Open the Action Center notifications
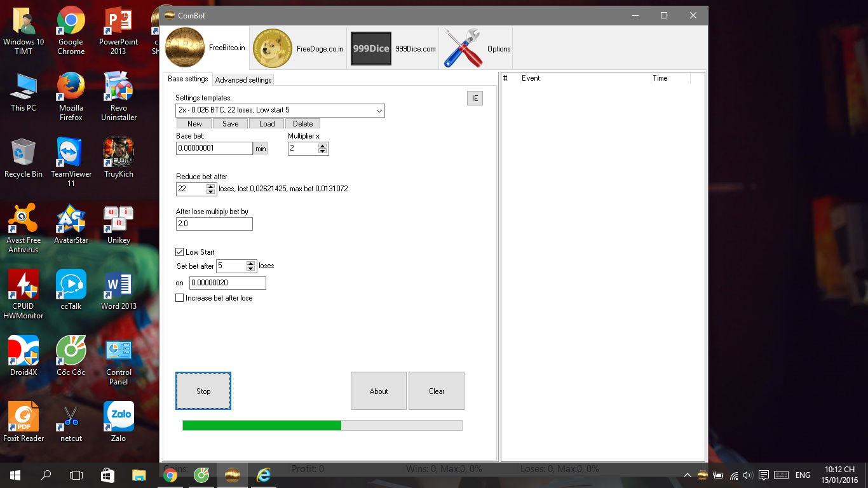 click(764, 475)
